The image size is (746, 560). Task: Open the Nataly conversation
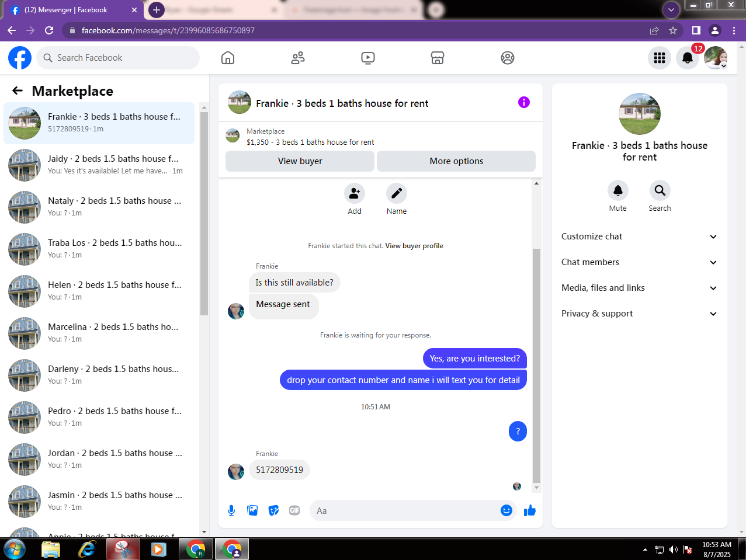[x=99, y=207]
